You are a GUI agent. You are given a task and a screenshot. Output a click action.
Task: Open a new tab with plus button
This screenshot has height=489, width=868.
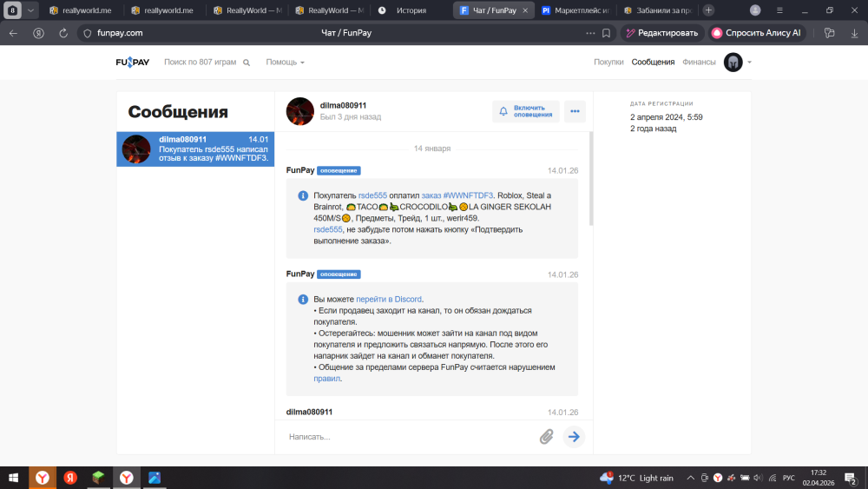[x=708, y=10]
